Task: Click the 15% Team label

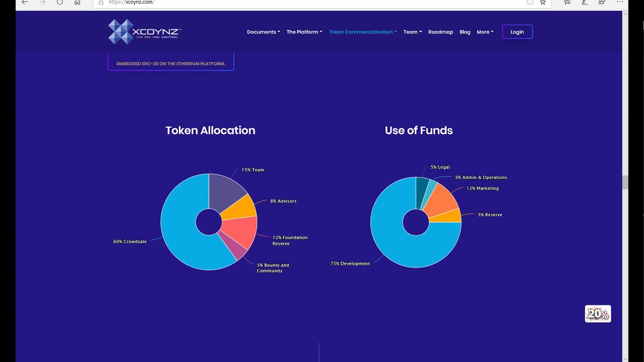Action: pos(253,170)
